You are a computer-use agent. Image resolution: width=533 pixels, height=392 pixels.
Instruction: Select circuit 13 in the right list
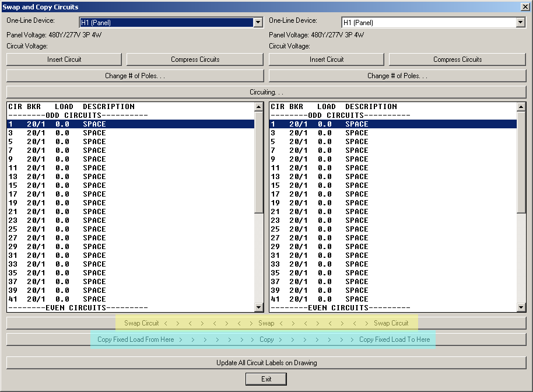(x=393, y=177)
